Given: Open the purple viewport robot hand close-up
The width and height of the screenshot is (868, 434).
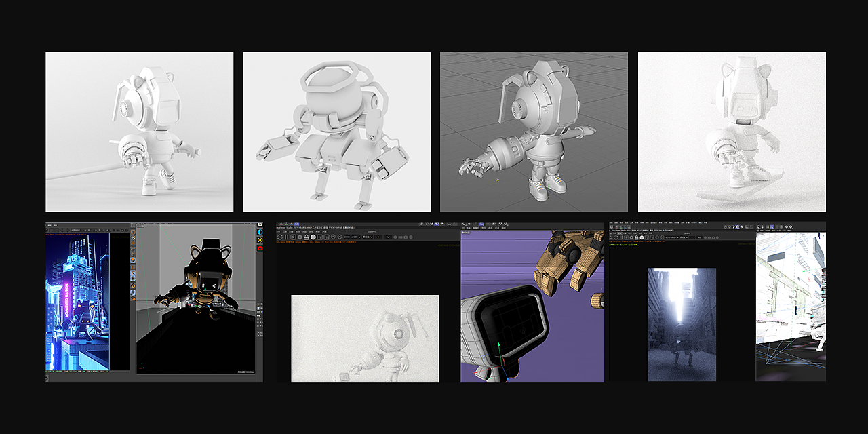Looking at the screenshot, I should (x=532, y=307).
